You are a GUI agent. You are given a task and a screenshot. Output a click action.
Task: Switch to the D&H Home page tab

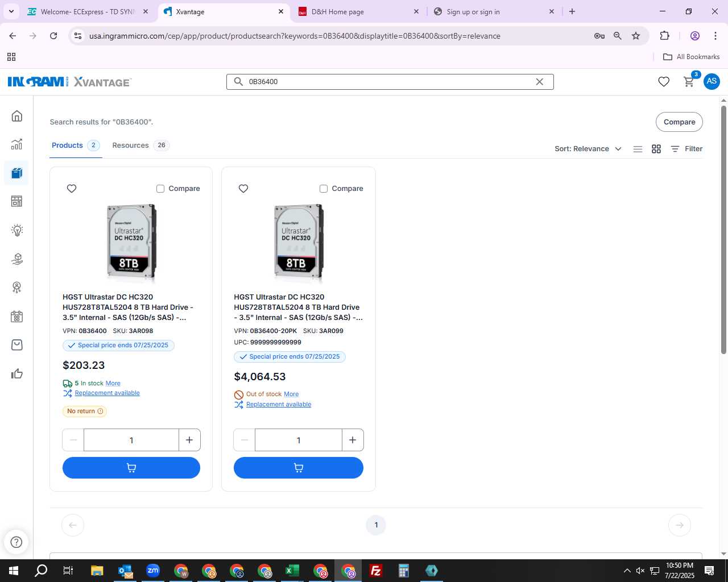(359, 11)
